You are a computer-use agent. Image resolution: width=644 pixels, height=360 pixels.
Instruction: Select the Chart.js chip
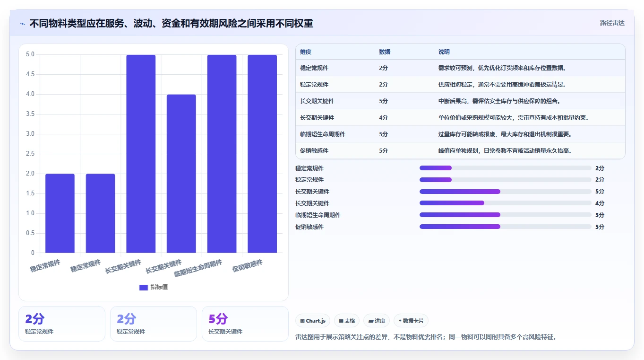(x=313, y=321)
